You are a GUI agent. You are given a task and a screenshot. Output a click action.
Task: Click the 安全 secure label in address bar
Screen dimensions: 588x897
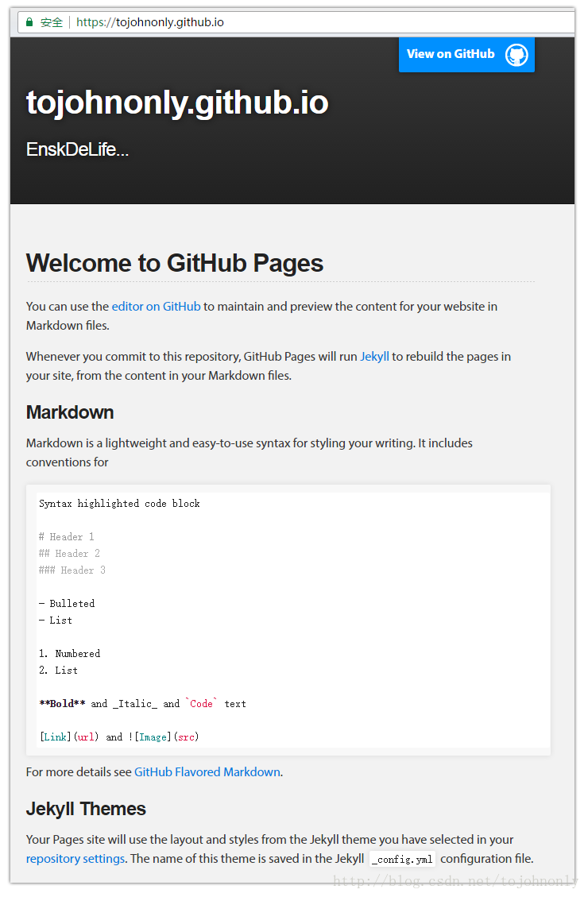[x=52, y=22]
